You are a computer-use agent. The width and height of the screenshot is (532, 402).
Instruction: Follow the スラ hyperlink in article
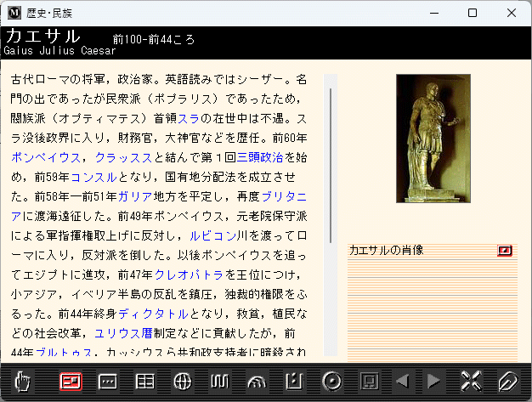(188, 118)
